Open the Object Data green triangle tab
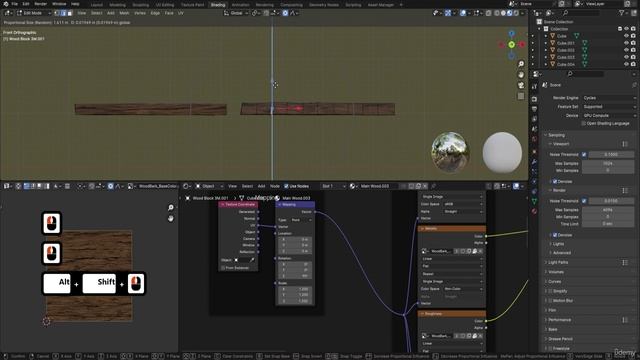 (534, 201)
